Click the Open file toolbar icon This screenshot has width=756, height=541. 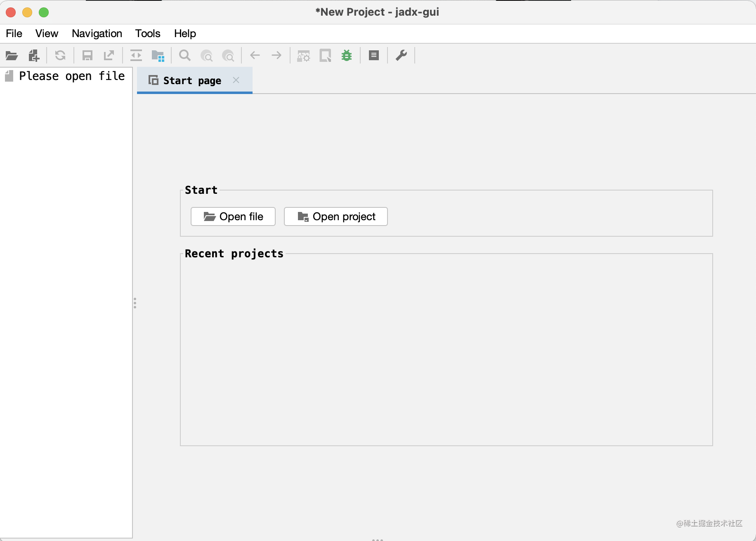pyautogui.click(x=12, y=55)
